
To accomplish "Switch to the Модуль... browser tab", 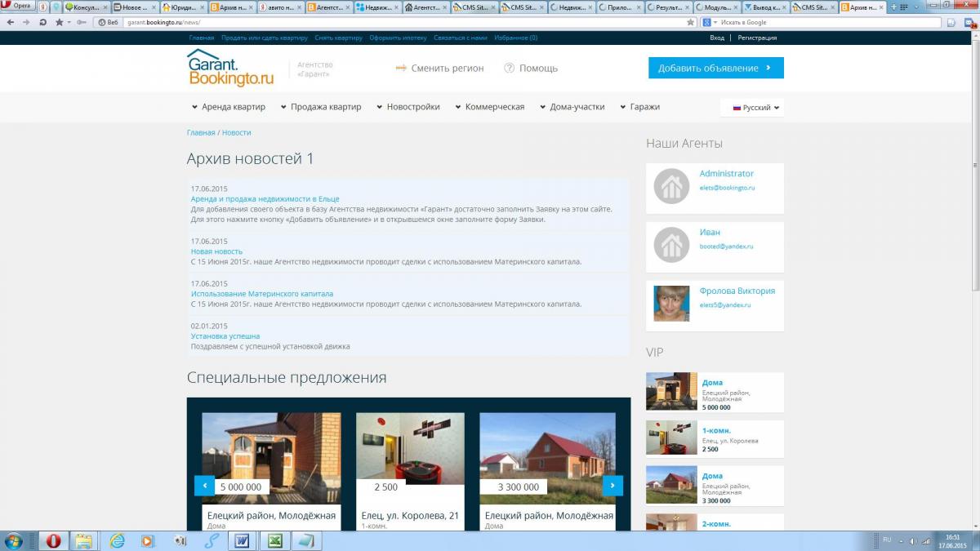I will coord(717,7).
